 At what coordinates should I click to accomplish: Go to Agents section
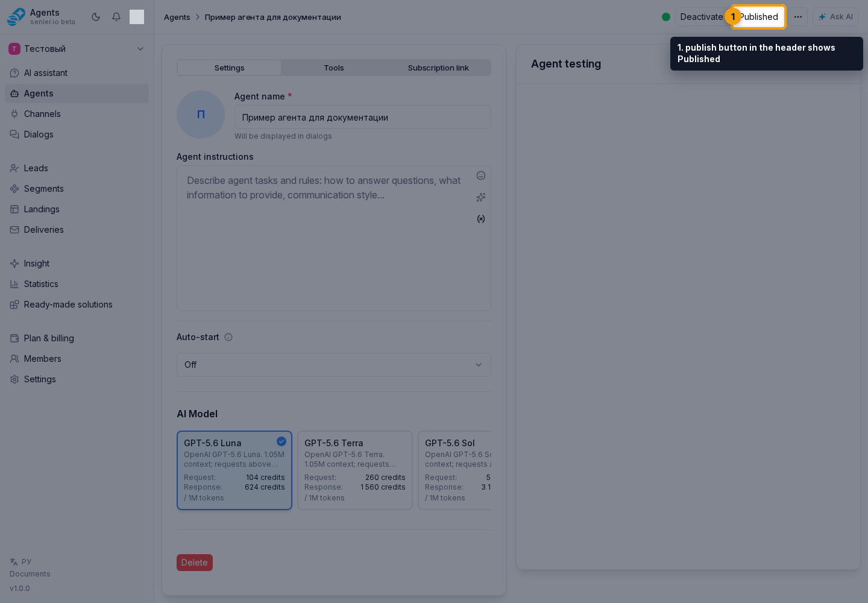[77, 93]
